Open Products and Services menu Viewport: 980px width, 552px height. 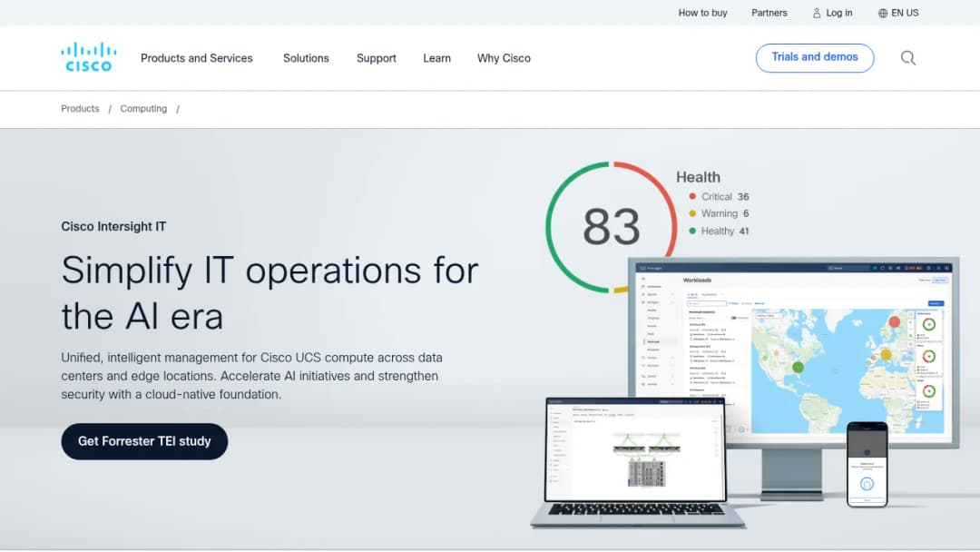[x=196, y=58]
